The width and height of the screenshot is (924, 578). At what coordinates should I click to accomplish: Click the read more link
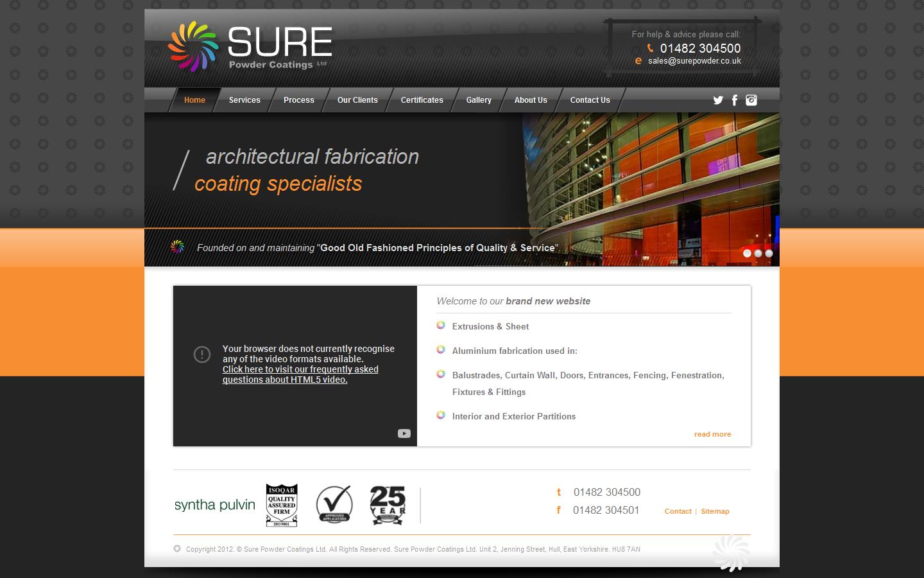point(712,434)
